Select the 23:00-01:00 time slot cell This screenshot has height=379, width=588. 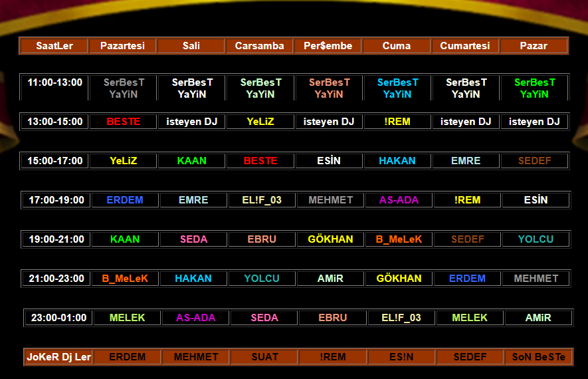(x=59, y=318)
